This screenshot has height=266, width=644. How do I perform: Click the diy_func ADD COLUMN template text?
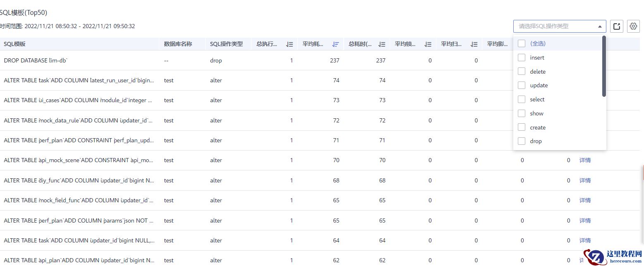click(79, 180)
